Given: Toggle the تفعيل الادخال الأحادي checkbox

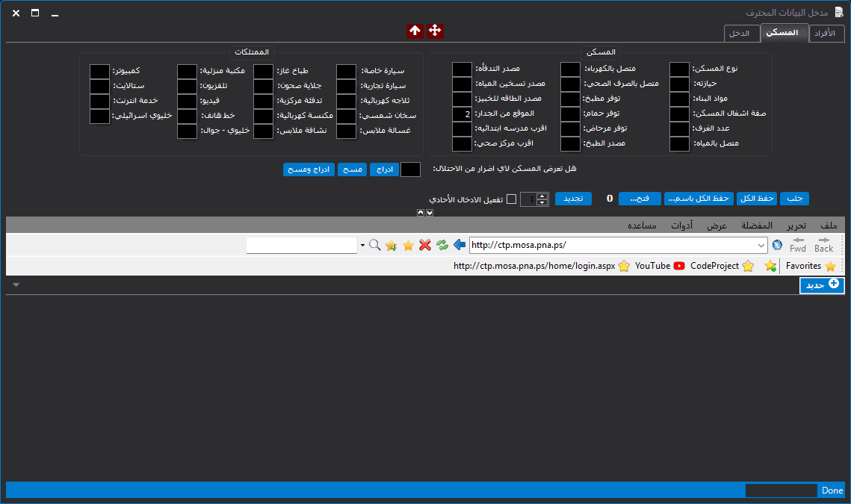Looking at the screenshot, I should click(x=511, y=199).
